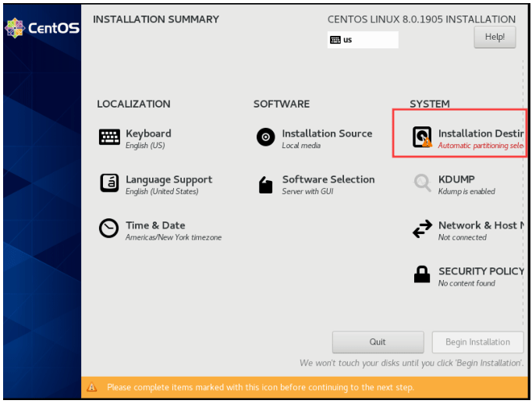Viewport: 532px width, 404px height.
Task: Click the Keyboard layout icon under Localization
Action: click(x=109, y=137)
